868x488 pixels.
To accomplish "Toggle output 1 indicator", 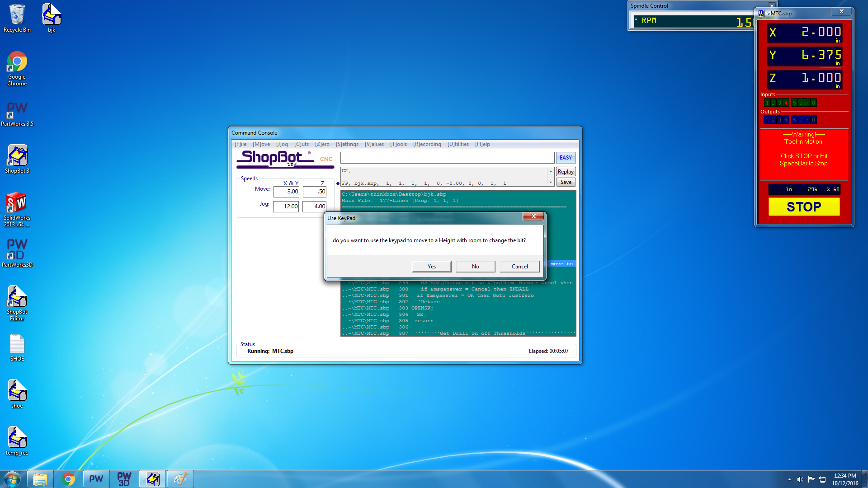I will click(767, 120).
